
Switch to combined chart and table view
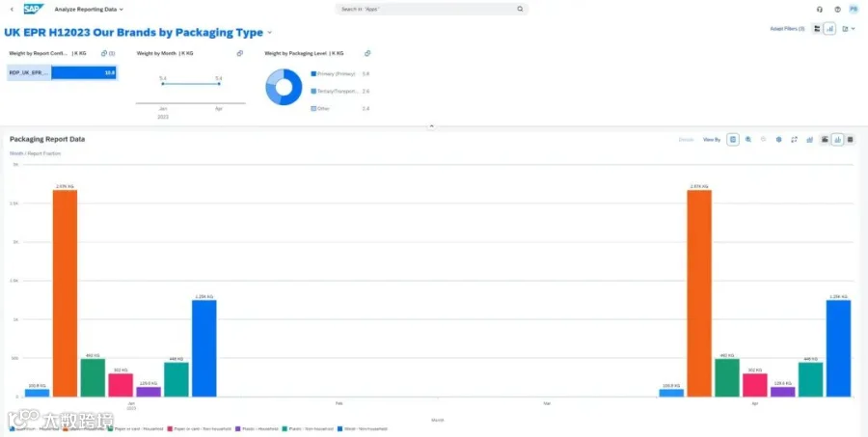825,140
